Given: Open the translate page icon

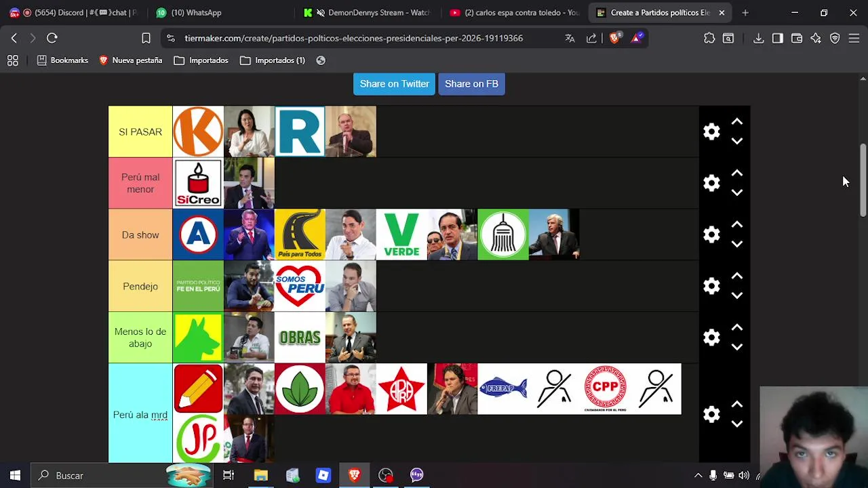Looking at the screenshot, I should (x=570, y=38).
